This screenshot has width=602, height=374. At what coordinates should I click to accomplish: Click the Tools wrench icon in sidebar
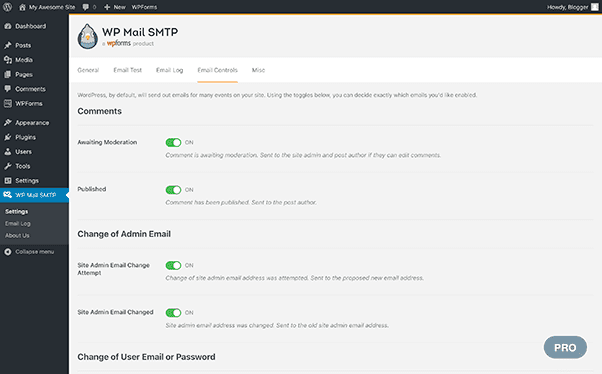point(8,166)
